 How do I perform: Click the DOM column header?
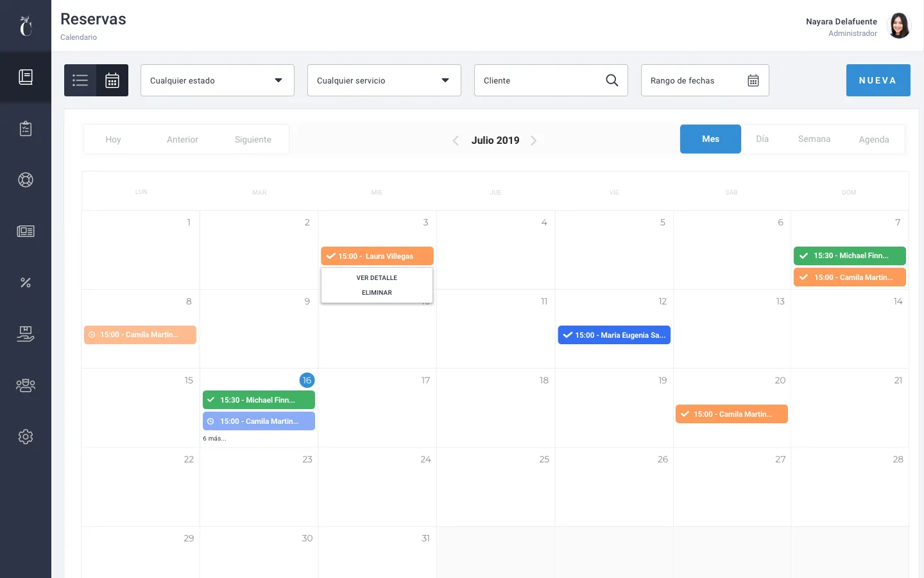849,193
